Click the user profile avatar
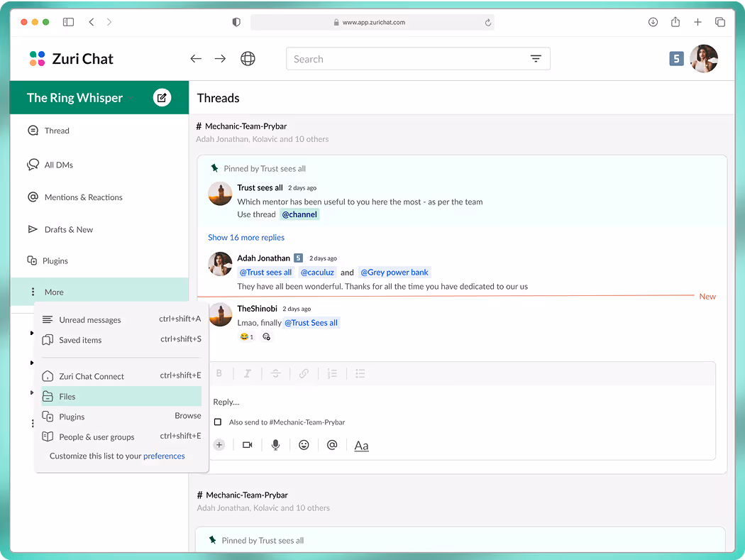This screenshot has height=560, width=745. coord(704,58)
